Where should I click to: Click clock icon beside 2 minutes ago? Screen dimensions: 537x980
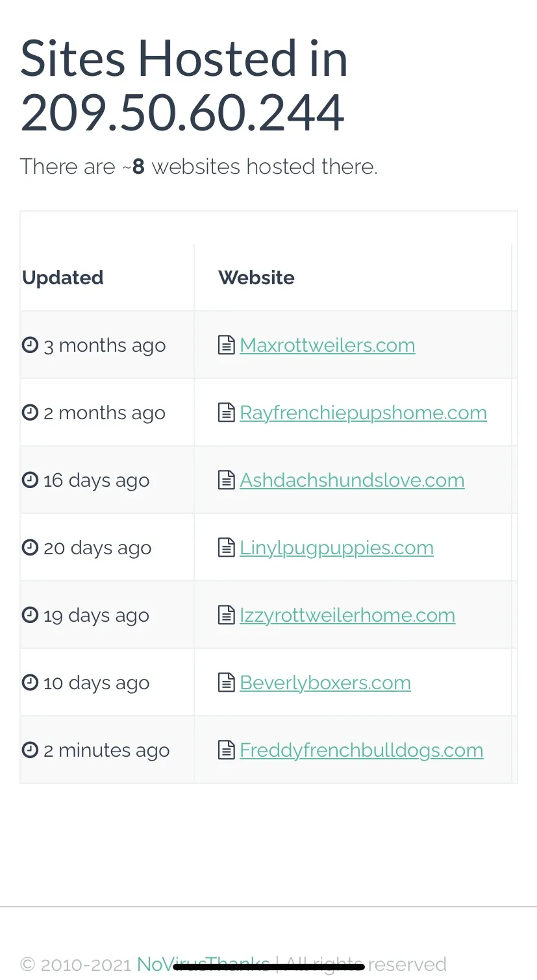click(31, 750)
